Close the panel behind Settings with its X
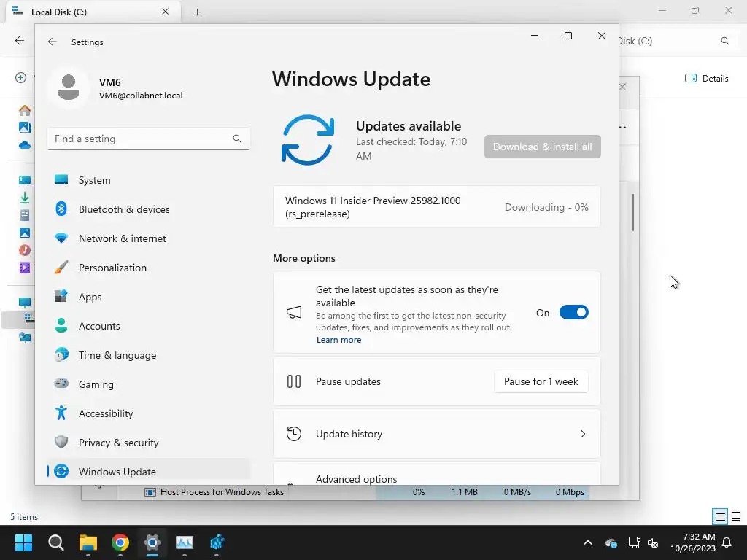The width and height of the screenshot is (747, 560). pyautogui.click(x=622, y=87)
